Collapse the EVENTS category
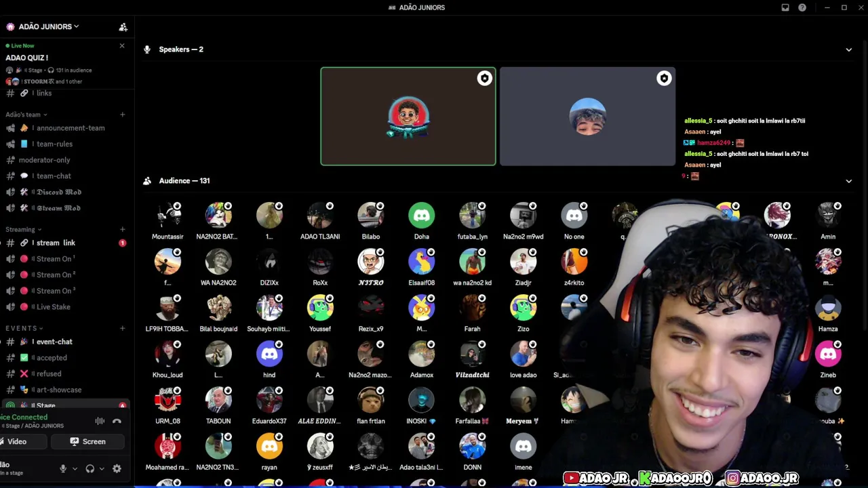 24,328
